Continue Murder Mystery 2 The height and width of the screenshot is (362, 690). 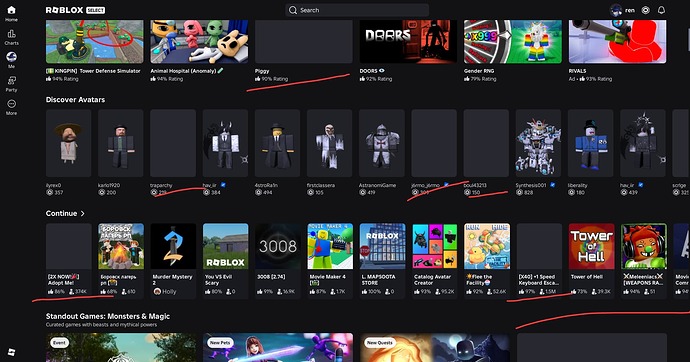[173, 260]
